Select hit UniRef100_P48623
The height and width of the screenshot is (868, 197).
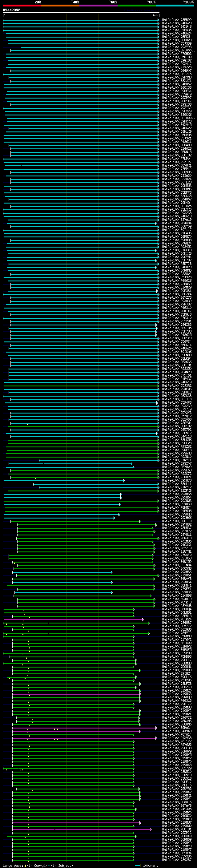coord(177,23)
